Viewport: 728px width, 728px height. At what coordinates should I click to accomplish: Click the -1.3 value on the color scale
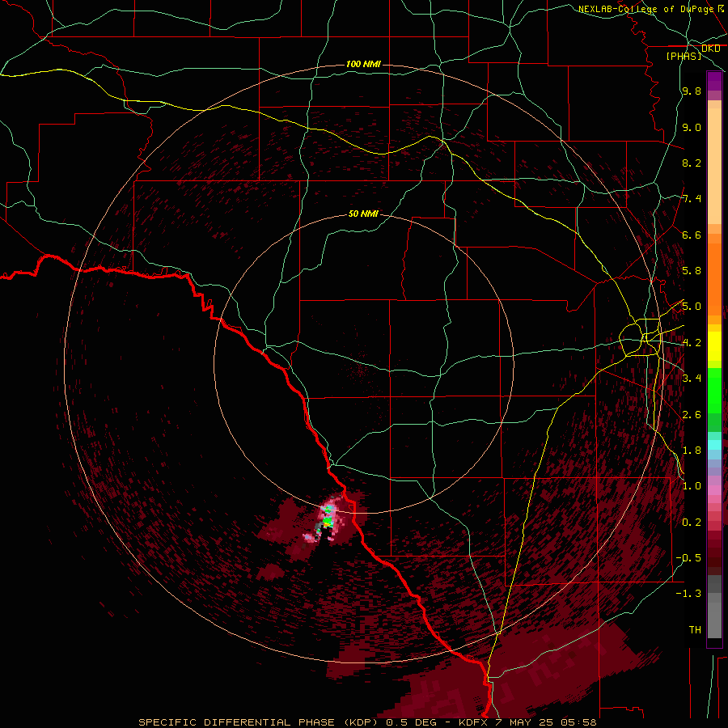tap(688, 594)
